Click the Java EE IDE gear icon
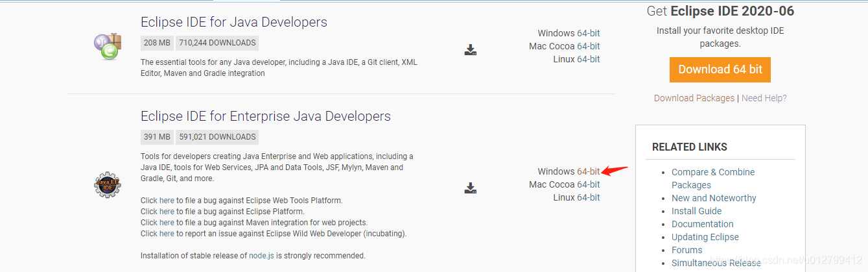The image size is (868, 272). pos(107,185)
